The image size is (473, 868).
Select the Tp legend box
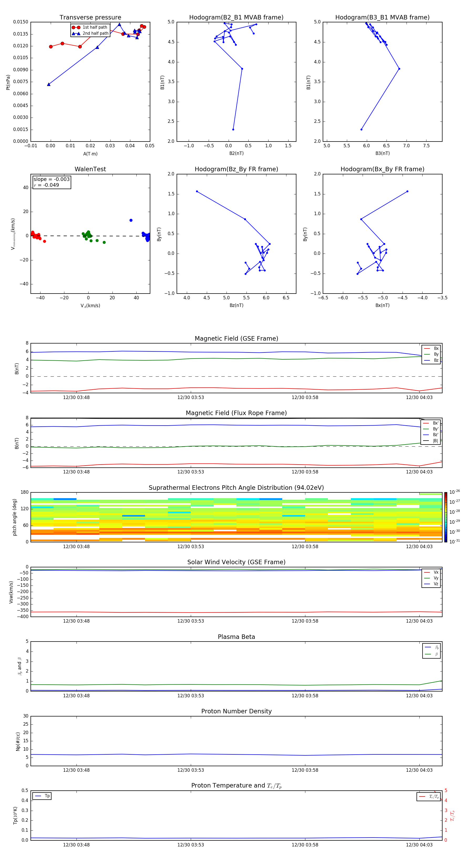point(42,796)
